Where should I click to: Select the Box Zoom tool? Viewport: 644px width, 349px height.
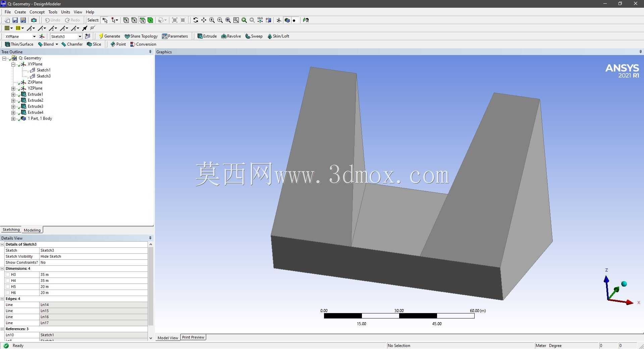[220, 20]
